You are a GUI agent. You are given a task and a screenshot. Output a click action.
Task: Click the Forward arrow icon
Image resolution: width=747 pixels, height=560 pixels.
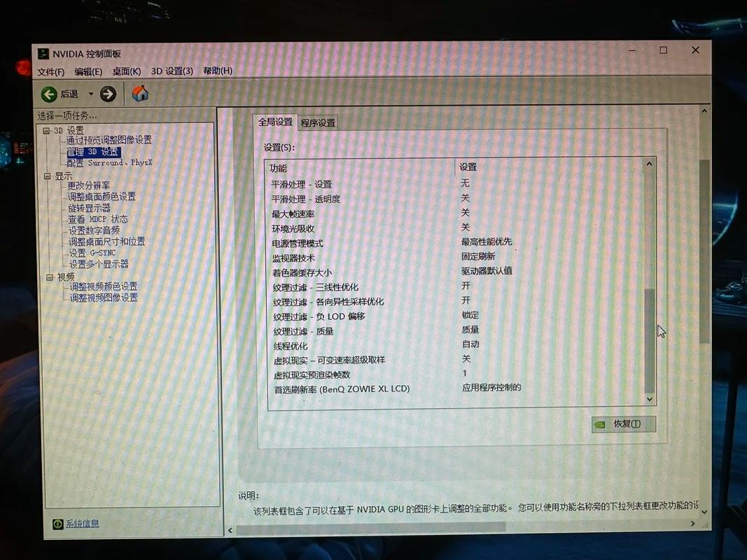pos(108,94)
